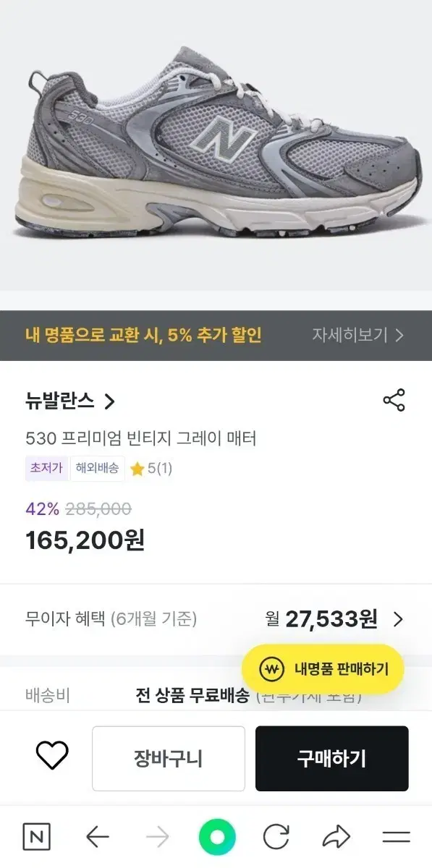432x868 pixels.
Task: Tap the share icon next to 뉴발란스
Action: point(394,399)
